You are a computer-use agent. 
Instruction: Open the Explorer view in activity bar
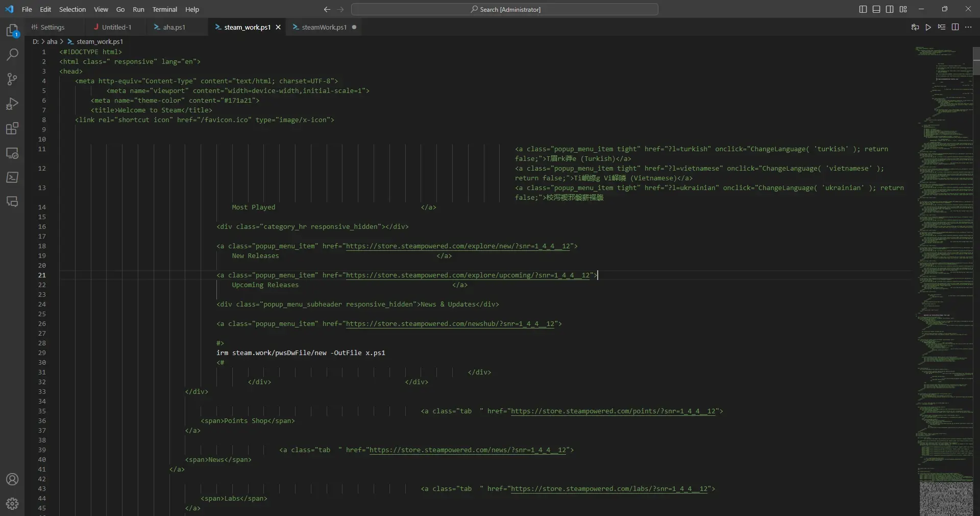(x=12, y=31)
